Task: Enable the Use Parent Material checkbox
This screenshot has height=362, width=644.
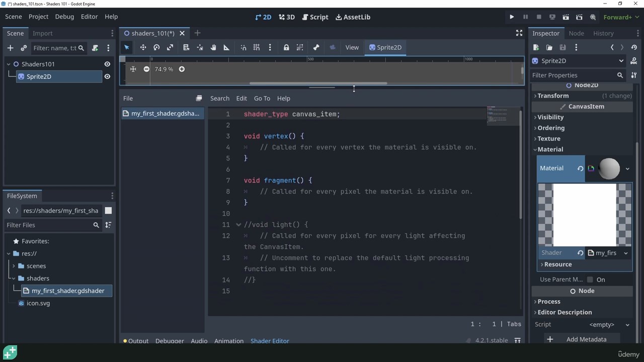Action: (590, 280)
